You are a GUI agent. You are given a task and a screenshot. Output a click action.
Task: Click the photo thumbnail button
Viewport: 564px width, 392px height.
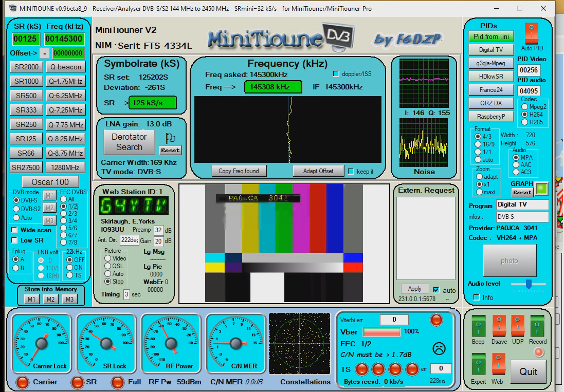click(x=510, y=261)
